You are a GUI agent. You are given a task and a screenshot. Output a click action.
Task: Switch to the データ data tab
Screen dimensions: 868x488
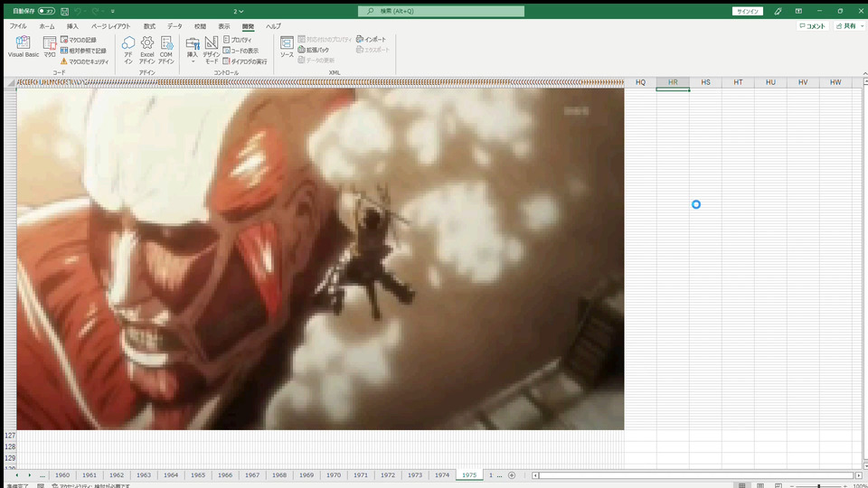[x=175, y=26]
